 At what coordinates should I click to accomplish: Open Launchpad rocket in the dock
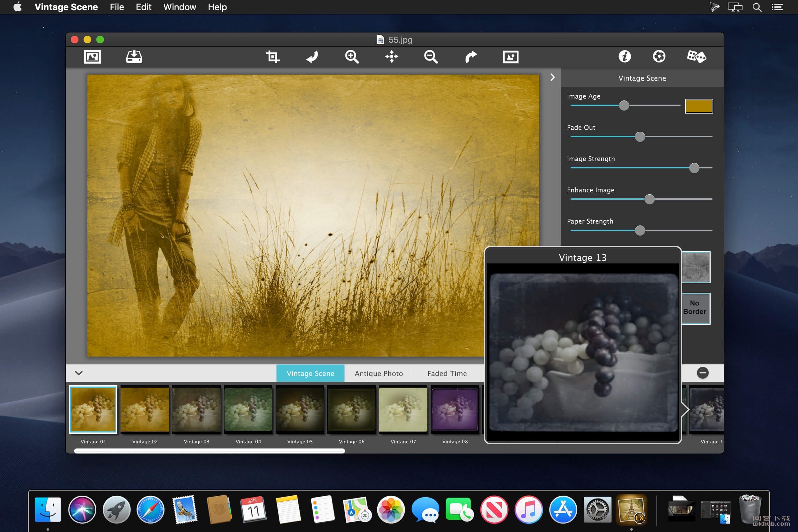tap(116, 509)
